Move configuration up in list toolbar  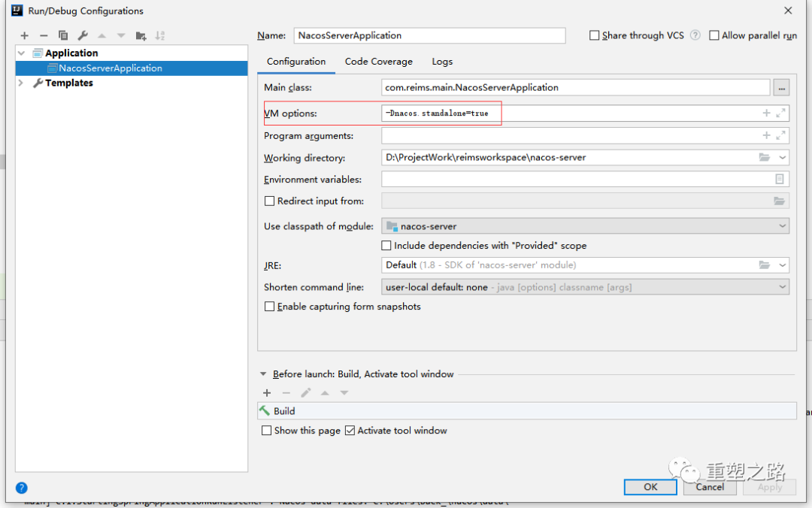coord(102,36)
